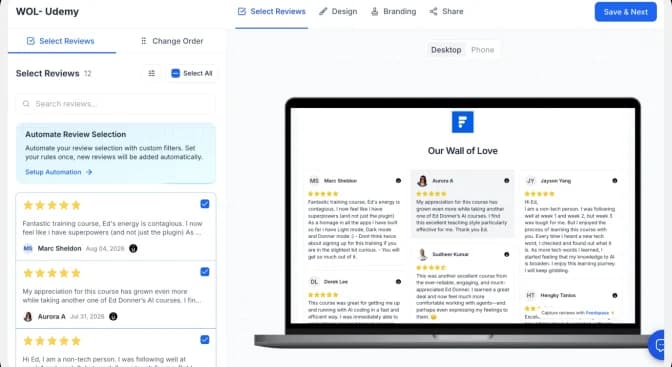Click the Udemy source icon beside Aurora A's date
The height and width of the screenshot is (367, 672).
113,316
